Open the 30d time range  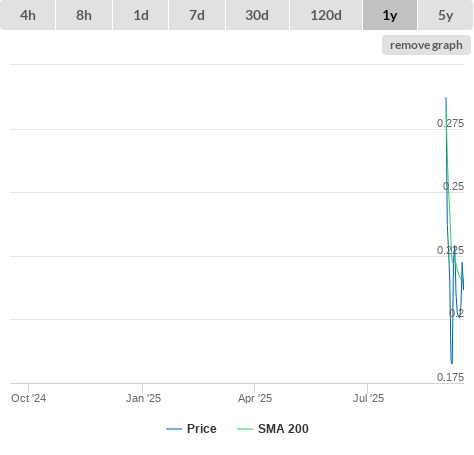pos(257,15)
